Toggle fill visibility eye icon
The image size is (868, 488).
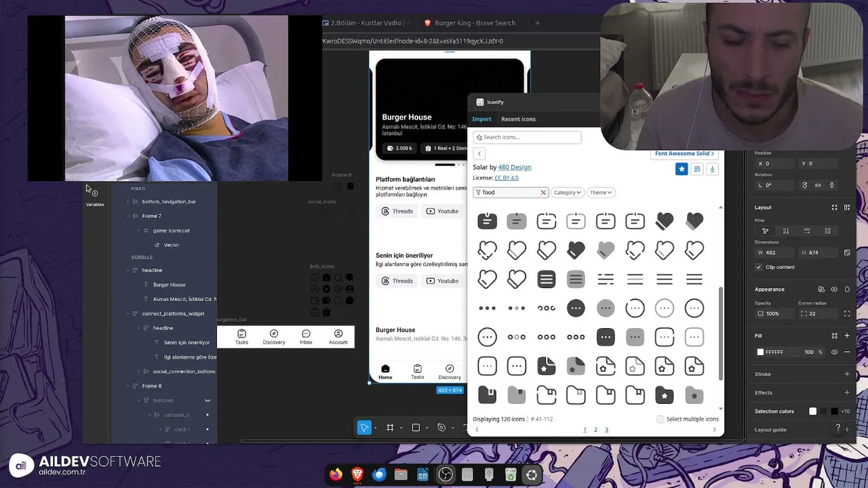(835, 352)
